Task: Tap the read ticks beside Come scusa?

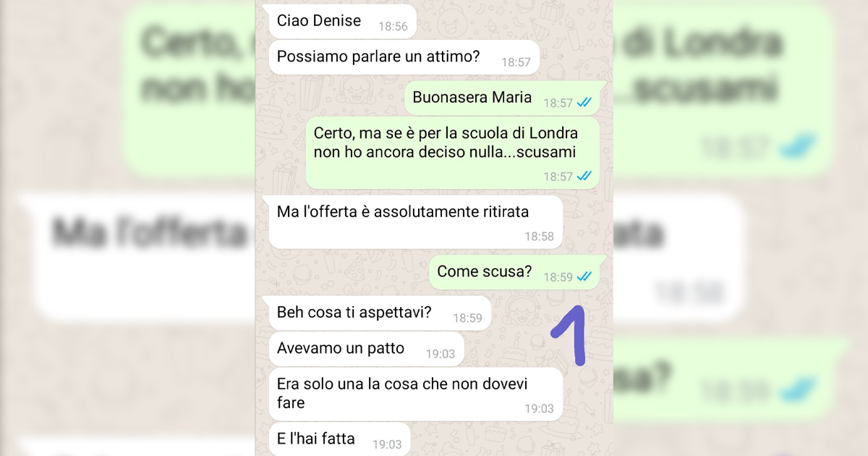Action: click(x=584, y=276)
